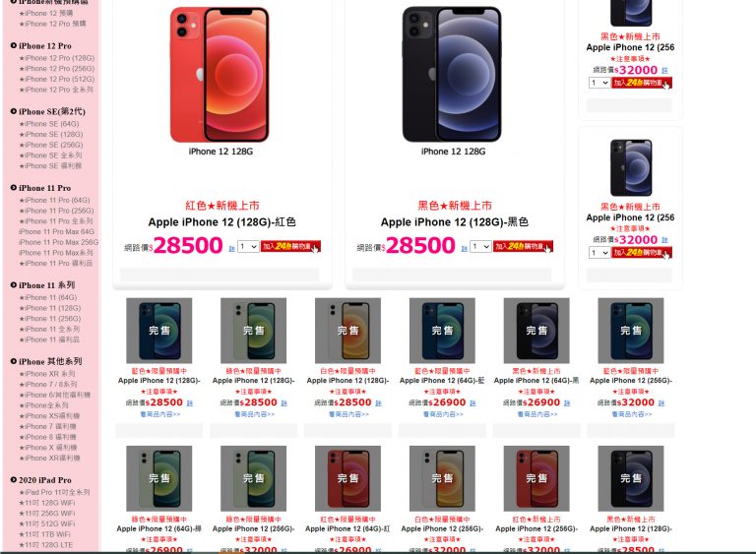Add lower-right black iPhone 12 256G to cart
Screen dimensions: 756x554
tap(642, 253)
